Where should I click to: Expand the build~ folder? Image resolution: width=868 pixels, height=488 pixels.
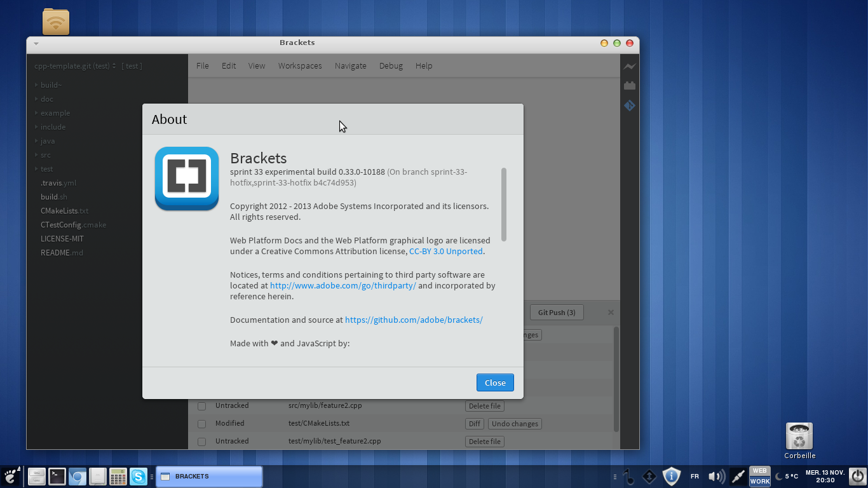point(36,85)
